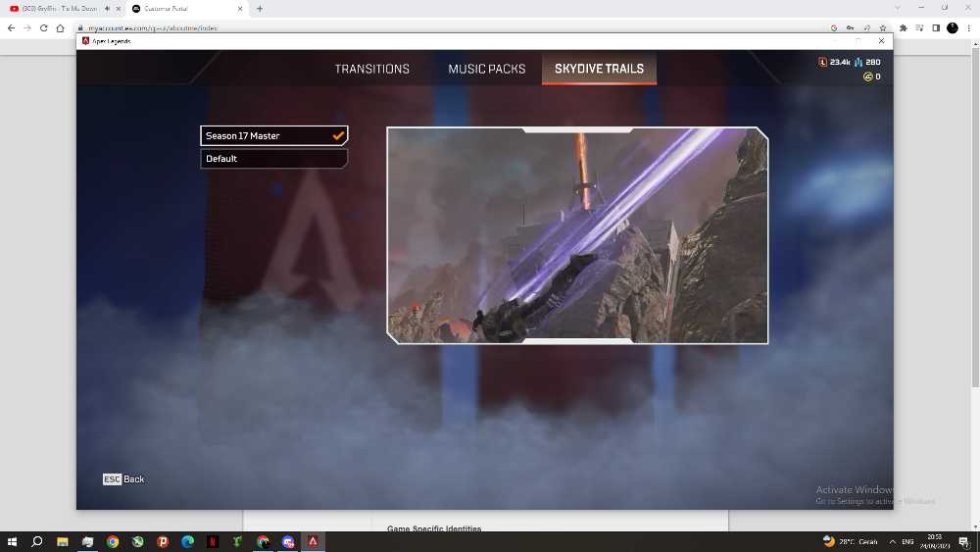Toggle the Chrome side panel
Screen dimensions: 980x552
(x=936, y=28)
